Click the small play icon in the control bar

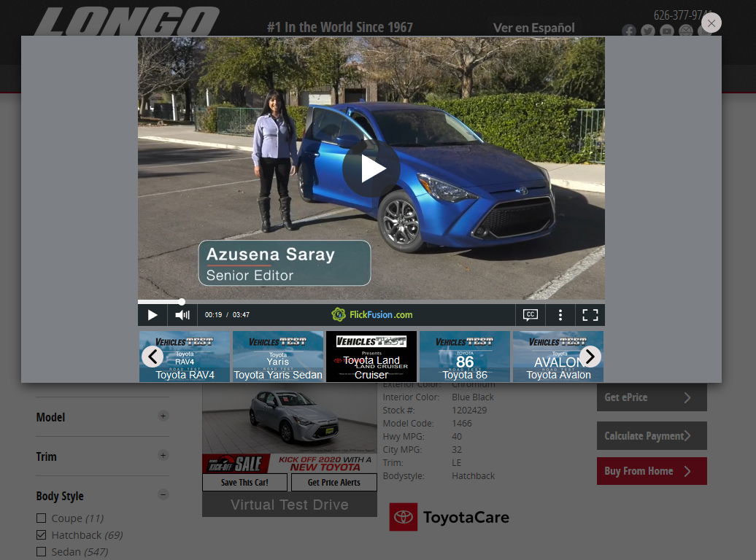click(x=153, y=315)
